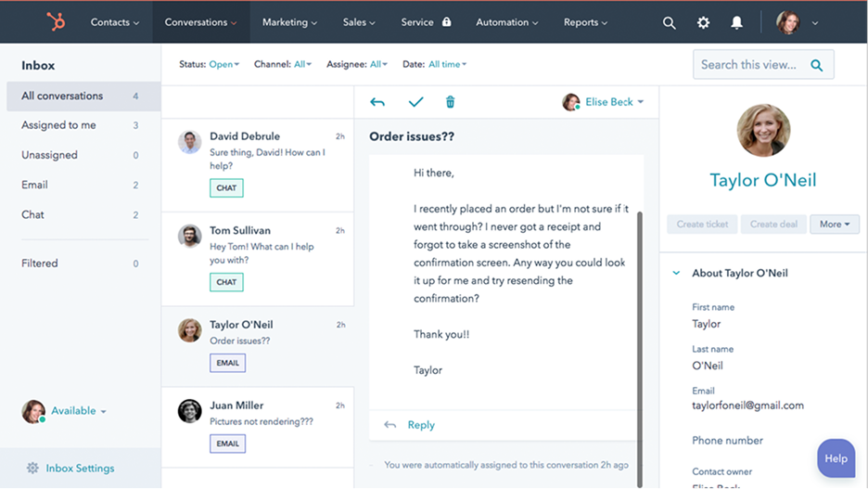
Task: Click magnifier icon in Search this view box
Action: pos(816,65)
